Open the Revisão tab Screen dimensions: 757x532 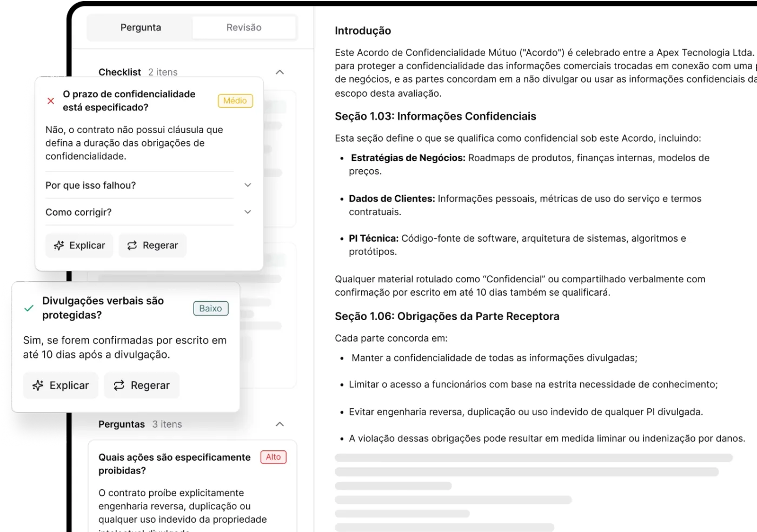[244, 28]
